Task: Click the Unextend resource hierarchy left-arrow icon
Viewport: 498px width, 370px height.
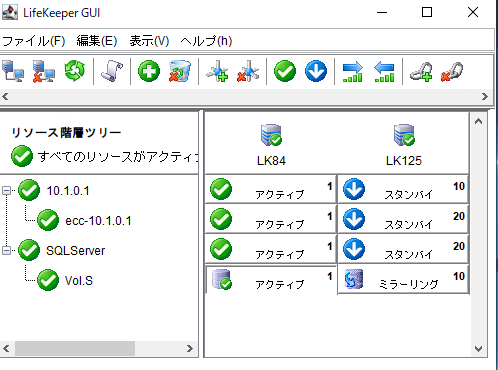Action: [x=384, y=71]
